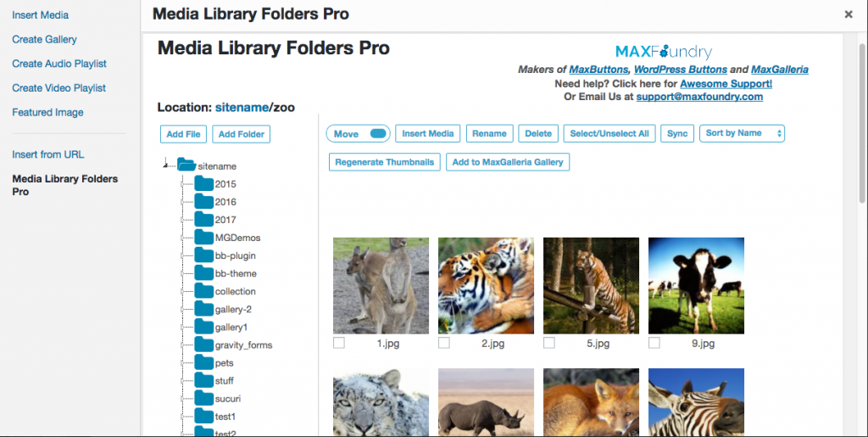Screen dimensions: 868x437
Task: Click the bb-plugin folder icon
Action: tap(204, 255)
